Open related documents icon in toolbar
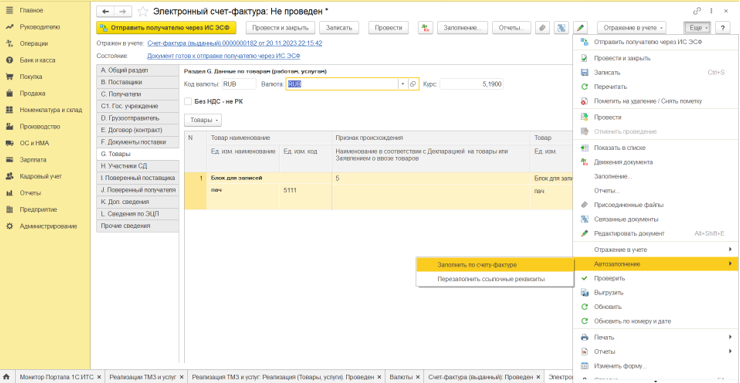Viewport: 740px width, 383px height. coord(561,28)
